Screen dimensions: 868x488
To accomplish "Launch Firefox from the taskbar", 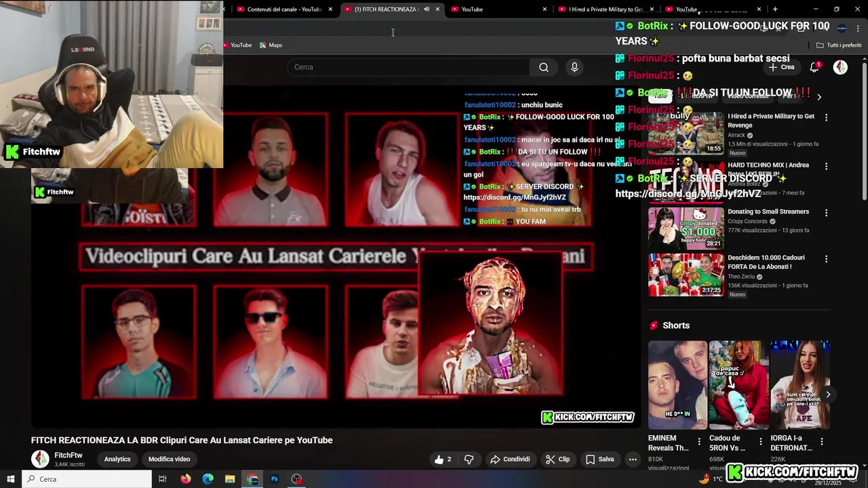I will [x=186, y=479].
